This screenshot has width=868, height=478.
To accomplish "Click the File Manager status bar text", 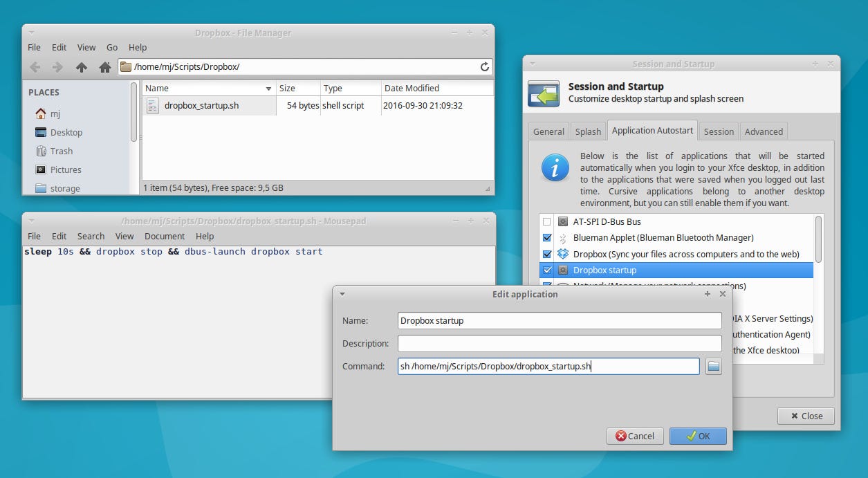I will point(213,187).
